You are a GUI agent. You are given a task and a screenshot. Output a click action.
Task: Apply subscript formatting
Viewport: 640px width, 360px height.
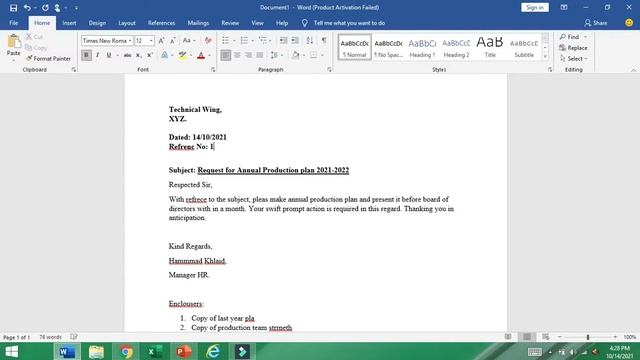click(139, 55)
